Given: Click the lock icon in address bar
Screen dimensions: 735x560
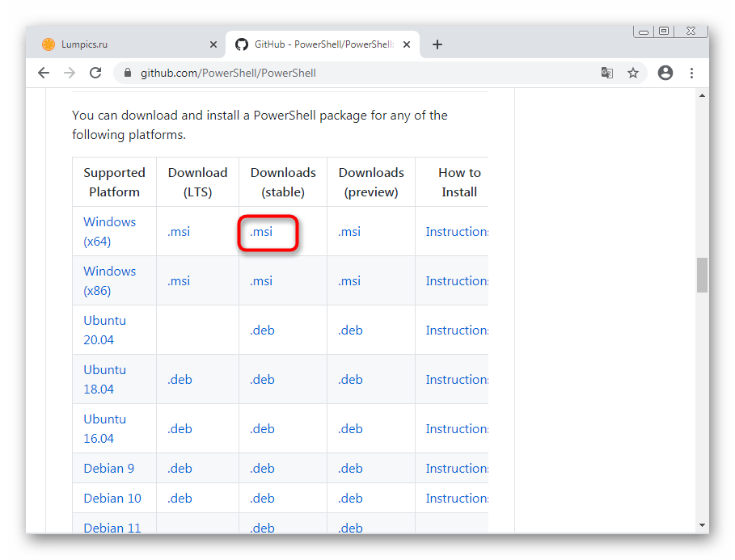Looking at the screenshot, I should click(127, 73).
